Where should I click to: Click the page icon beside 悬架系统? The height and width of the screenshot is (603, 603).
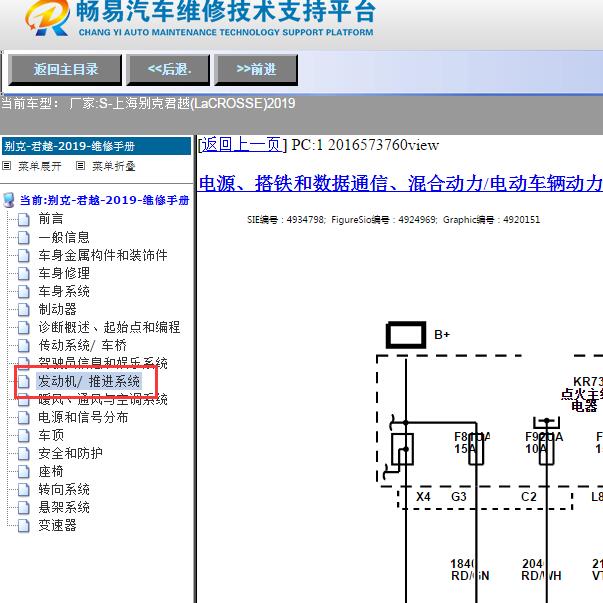24,508
